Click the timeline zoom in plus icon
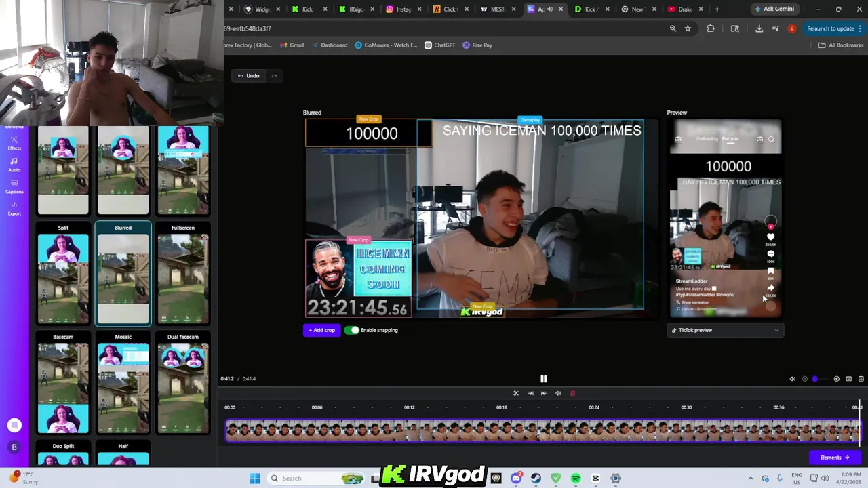 836,379
